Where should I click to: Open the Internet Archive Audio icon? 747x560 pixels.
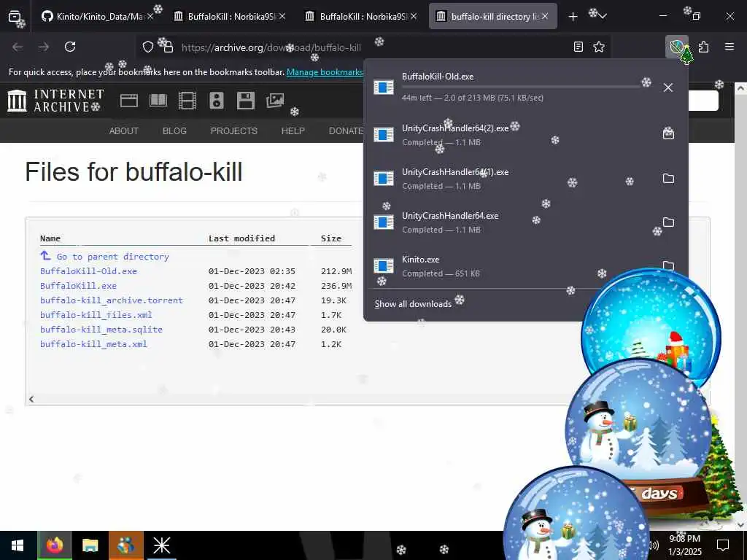pyautogui.click(x=217, y=101)
